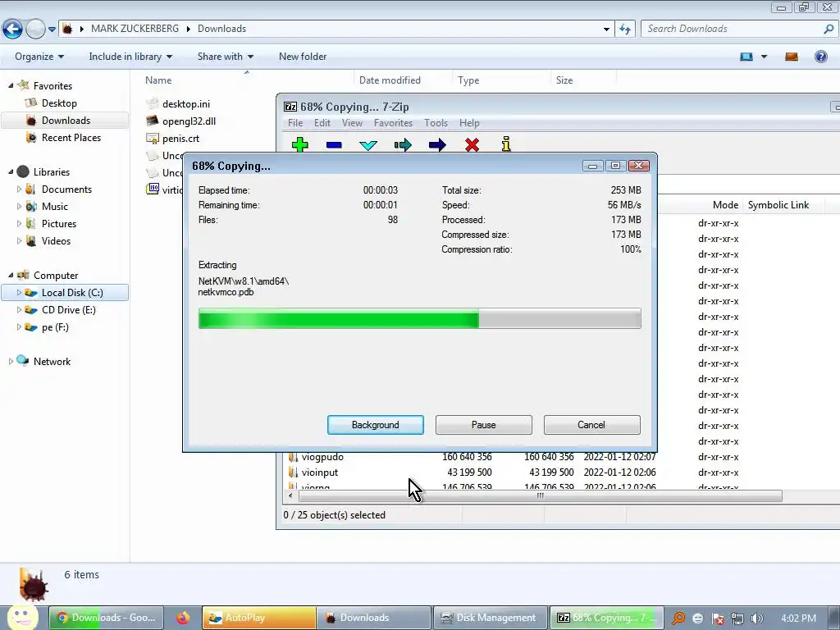The height and width of the screenshot is (630, 840).
Task: Click the yellow Info icon in 7-Zip
Action: 506,144
